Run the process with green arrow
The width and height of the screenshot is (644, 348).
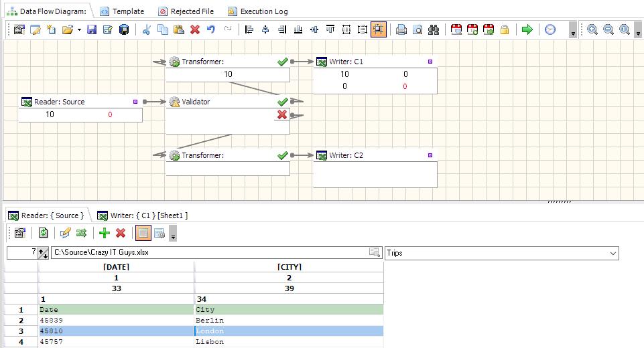pos(527,29)
